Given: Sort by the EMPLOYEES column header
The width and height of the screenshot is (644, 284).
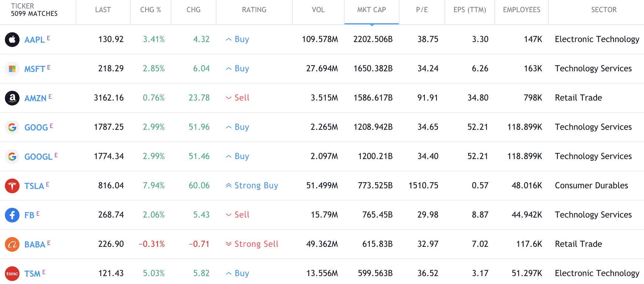Looking at the screenshot, I should pos(521,10).
